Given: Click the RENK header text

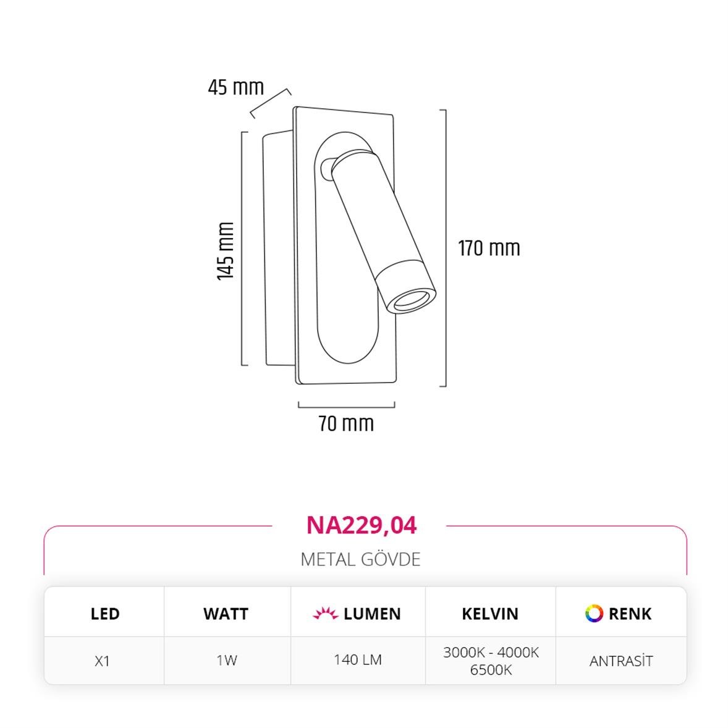Looking at the screenshot, I should coord(630,614).
